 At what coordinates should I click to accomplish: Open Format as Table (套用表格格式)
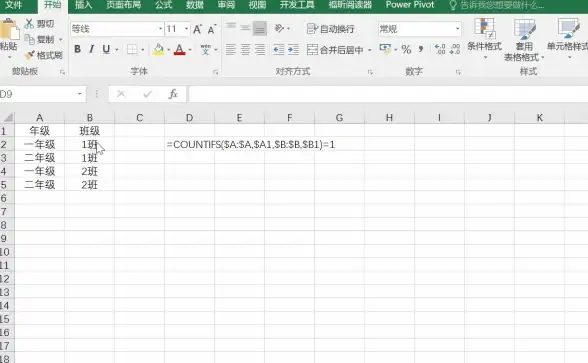tap(524, 40)
